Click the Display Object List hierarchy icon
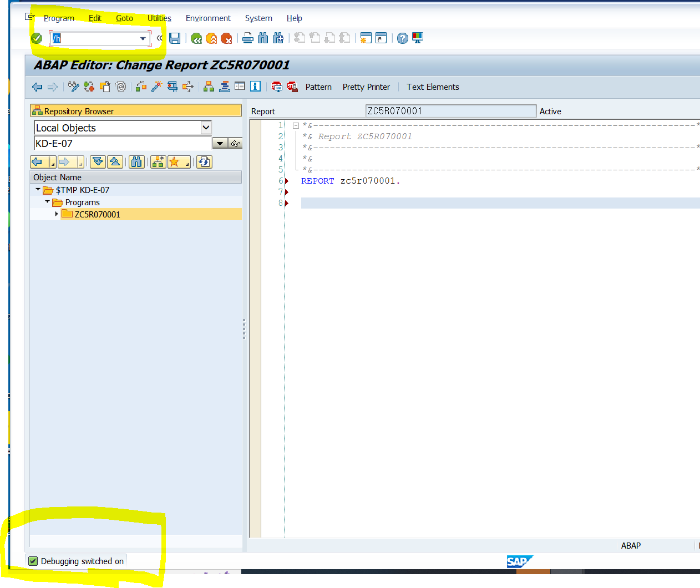This screenshot has height=588, width=700. pos(209,87)
